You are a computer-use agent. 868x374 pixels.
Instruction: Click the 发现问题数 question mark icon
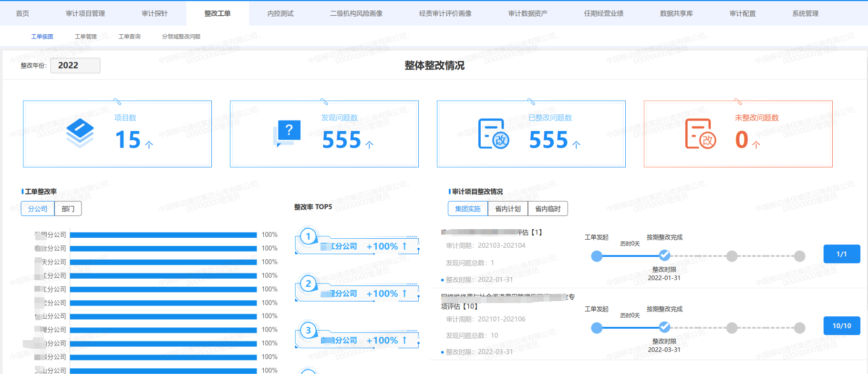pyautogui.click(x=287, y=133)
